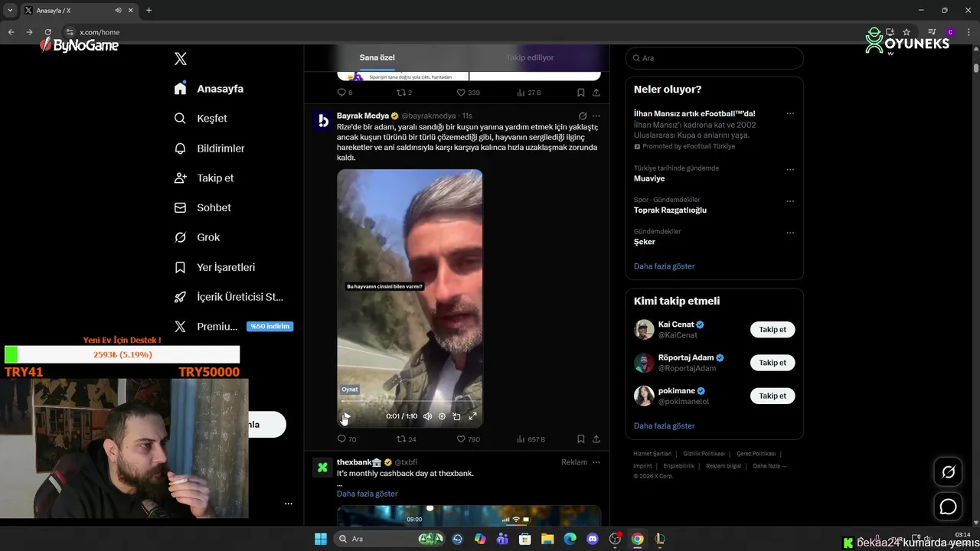980x551 pixels.
Task: Open the X logo home icon
Action: [x=181, y=59]
